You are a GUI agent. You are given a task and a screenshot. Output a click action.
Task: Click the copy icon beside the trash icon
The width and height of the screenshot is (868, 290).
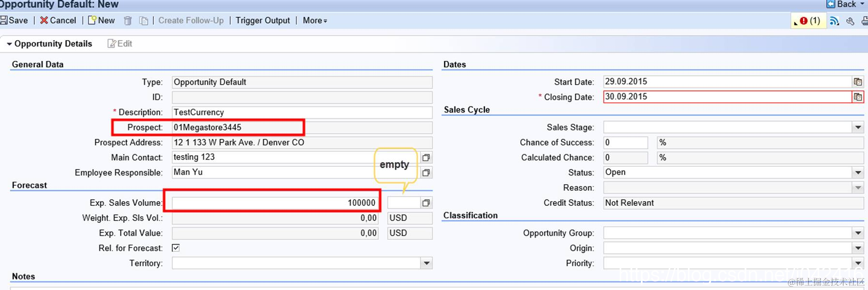[x=144, y=21]
